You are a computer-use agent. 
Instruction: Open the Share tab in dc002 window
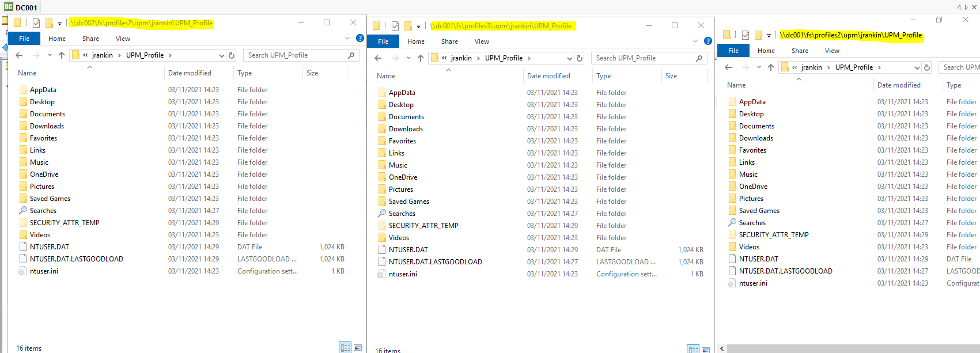(x=90, y=39)
